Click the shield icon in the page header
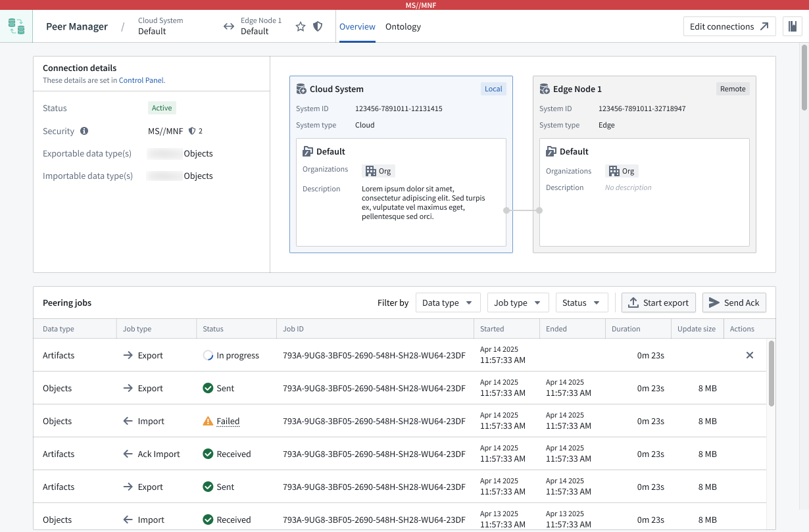809x532 pixels. [318, 26]
